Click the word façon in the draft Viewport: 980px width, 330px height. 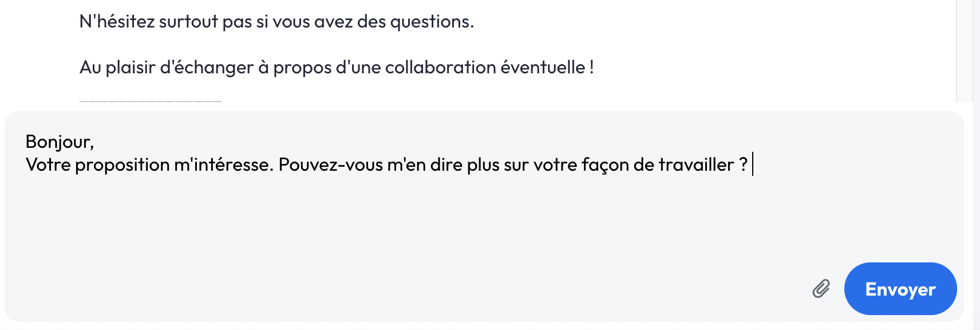tap(605, 165)
